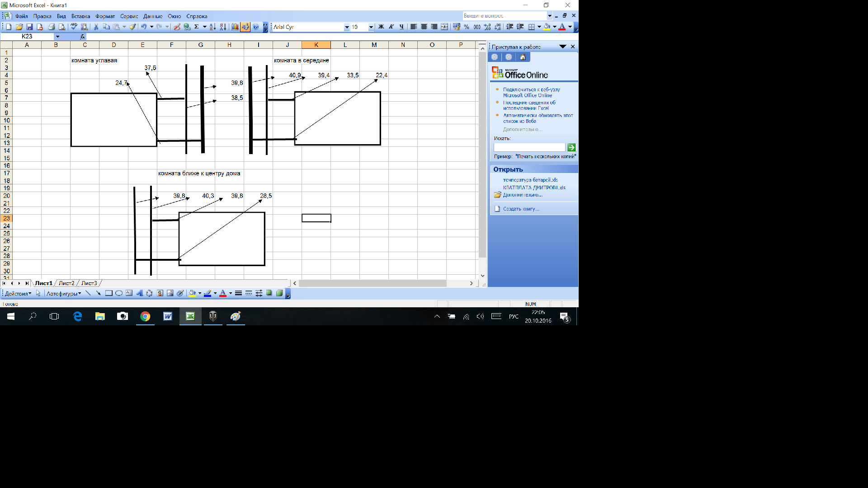
Task: Toggle 3-D style on drawing toolbar
Action: tap(279, 293)
